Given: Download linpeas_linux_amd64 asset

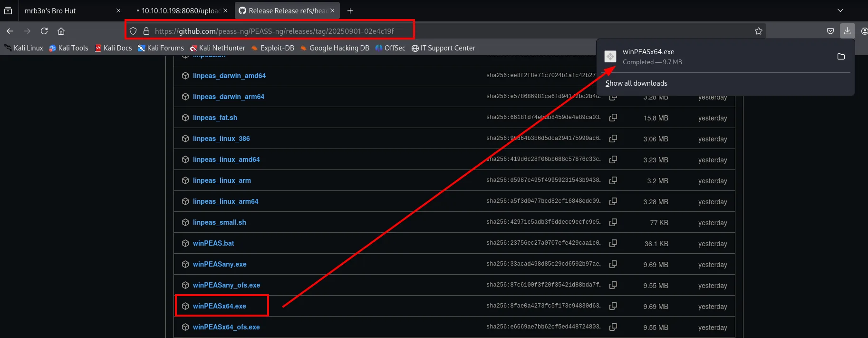Looking at the screenshot, I should (226, 159).
